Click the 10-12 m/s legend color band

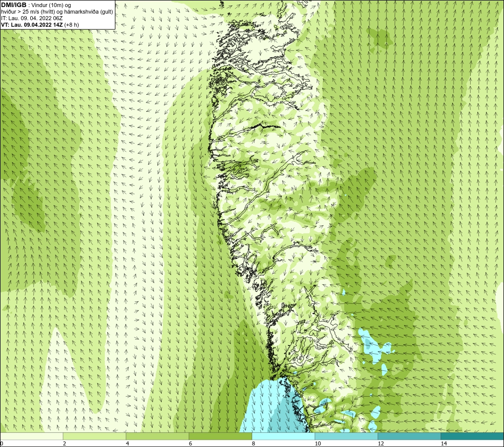347,436
